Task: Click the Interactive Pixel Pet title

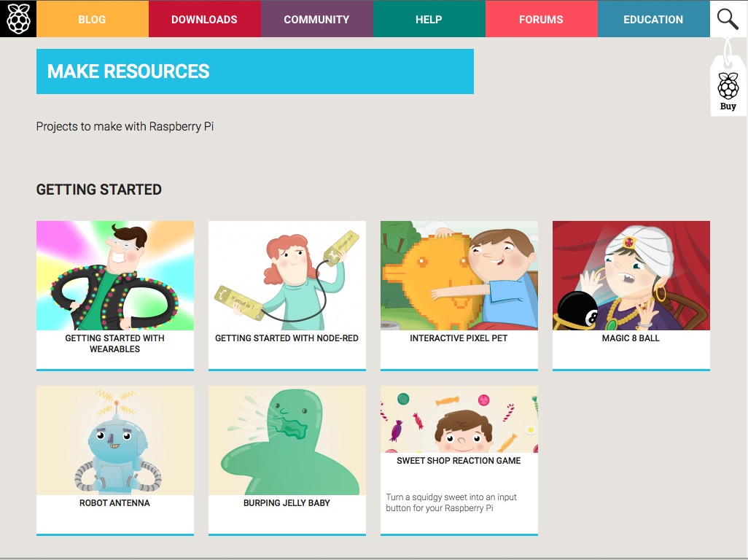Action: (459, 338)
